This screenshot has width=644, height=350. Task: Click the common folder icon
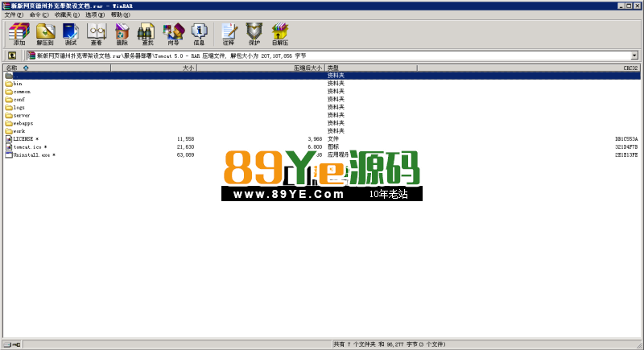pos(9,92)
